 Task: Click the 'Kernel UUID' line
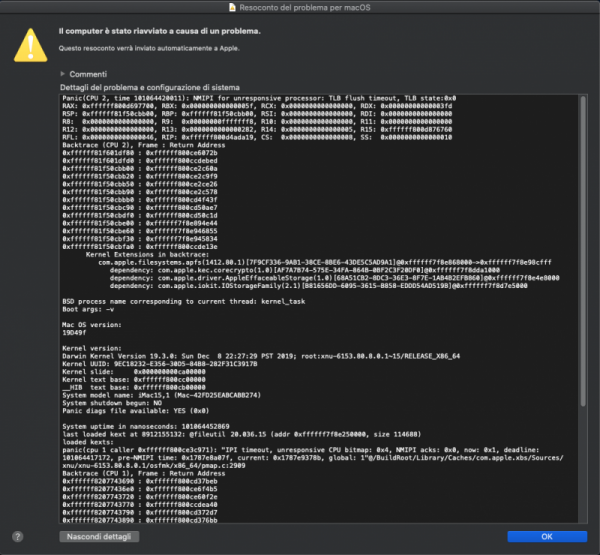pos(160,364)
